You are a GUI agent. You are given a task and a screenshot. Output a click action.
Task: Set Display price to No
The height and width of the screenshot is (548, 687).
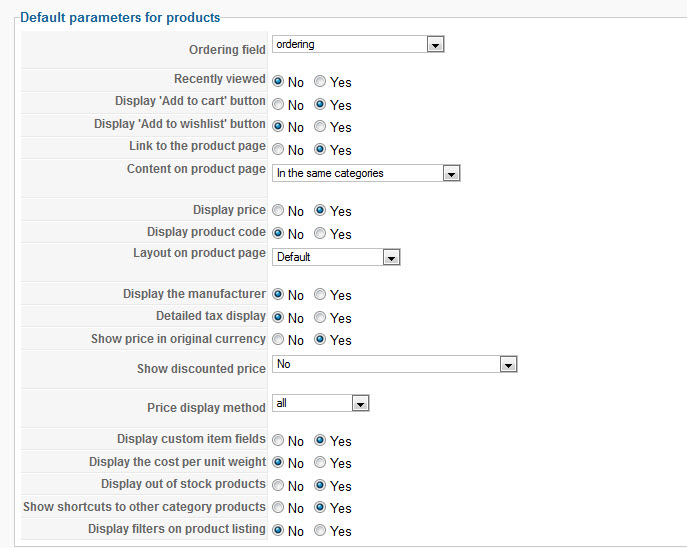[278, 211]
